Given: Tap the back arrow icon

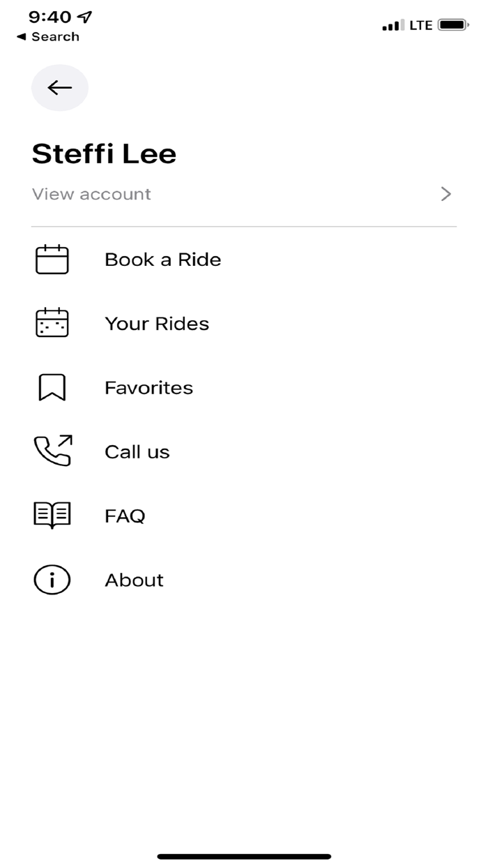Looking at the screenshot, I should [59, 88].
